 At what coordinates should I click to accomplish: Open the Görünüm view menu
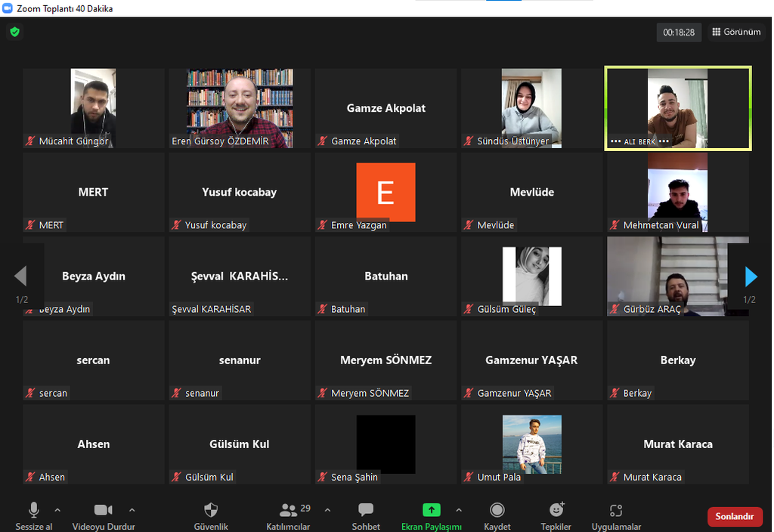tap(736, 32)
